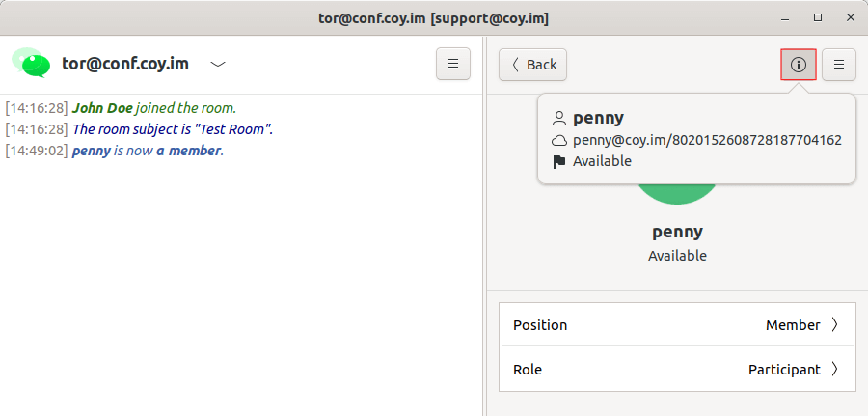The image size is (868, 416).
Task: Click the green Coy chat bubbles logo
Action: click(x=31, y=63)
